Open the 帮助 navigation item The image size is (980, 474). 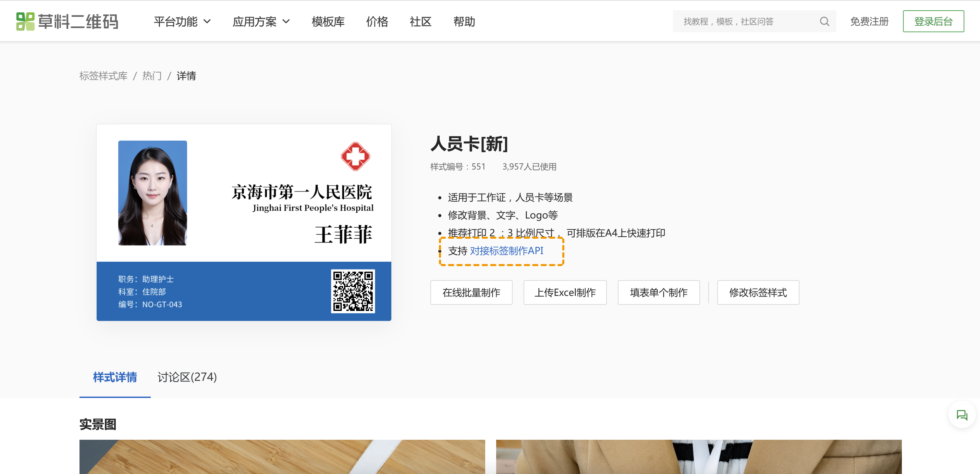(464, 22)
